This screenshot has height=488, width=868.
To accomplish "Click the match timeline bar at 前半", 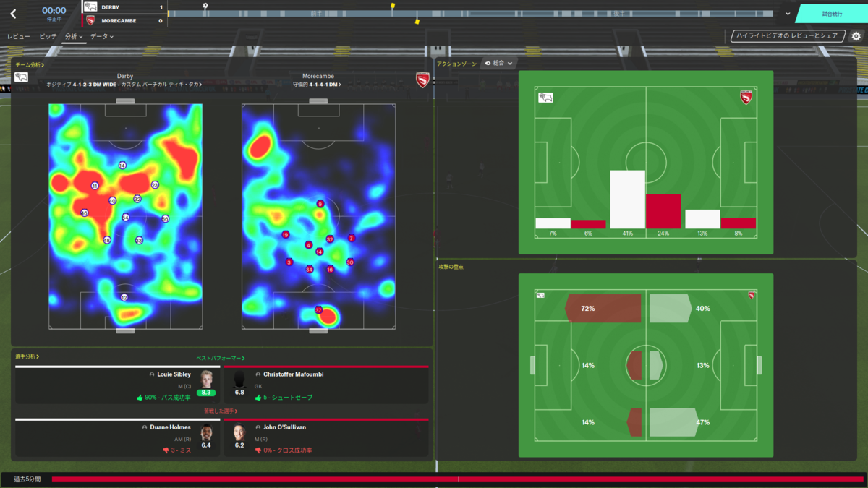I will point(318,13).
